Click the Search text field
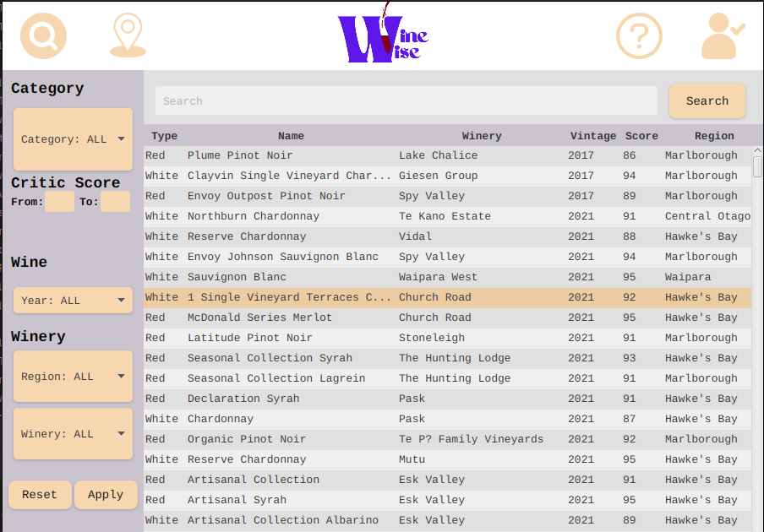 point(406,100)
